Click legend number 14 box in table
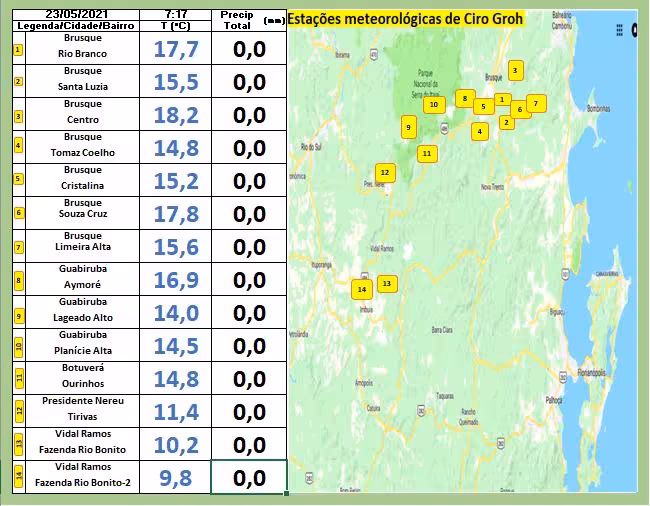Image resolution: width=650 pixels, height=506 pixels. click(18, 476)
